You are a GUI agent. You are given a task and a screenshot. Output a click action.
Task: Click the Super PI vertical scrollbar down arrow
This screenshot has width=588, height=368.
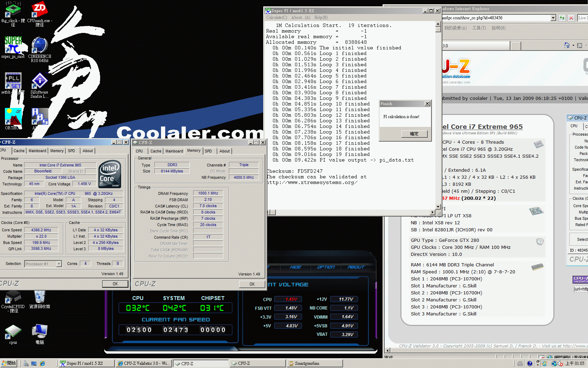[x=438, y=207]
